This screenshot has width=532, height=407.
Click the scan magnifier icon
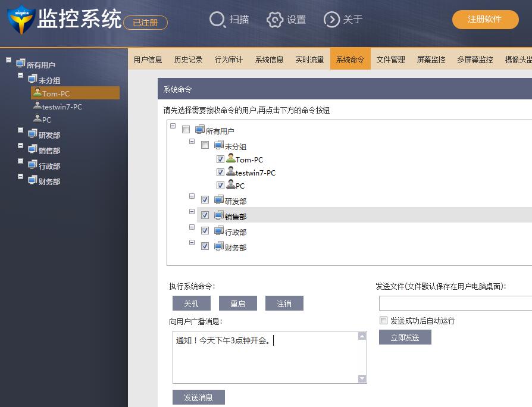point(218,20)
